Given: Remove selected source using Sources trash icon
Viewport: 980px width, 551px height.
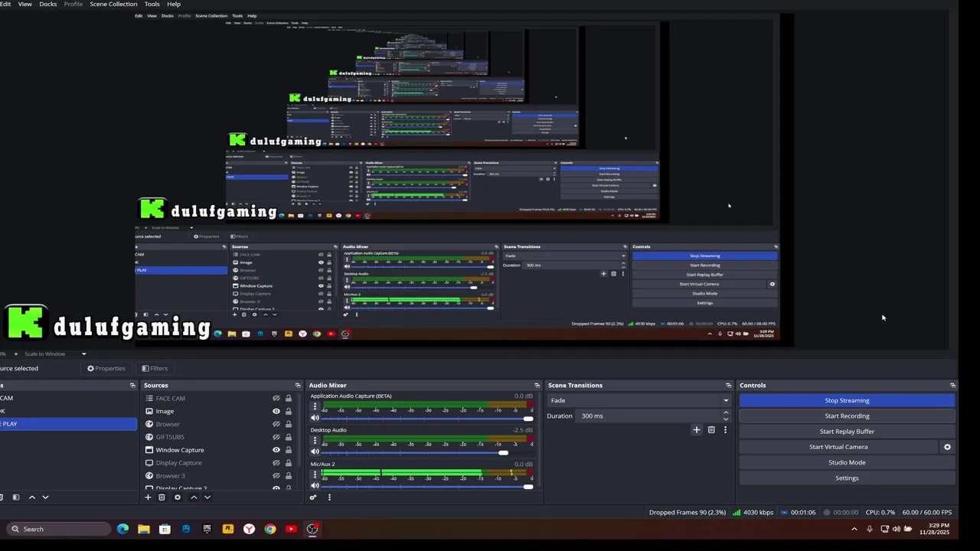Looking at the screenshot, I should click(x=162, y=497).
